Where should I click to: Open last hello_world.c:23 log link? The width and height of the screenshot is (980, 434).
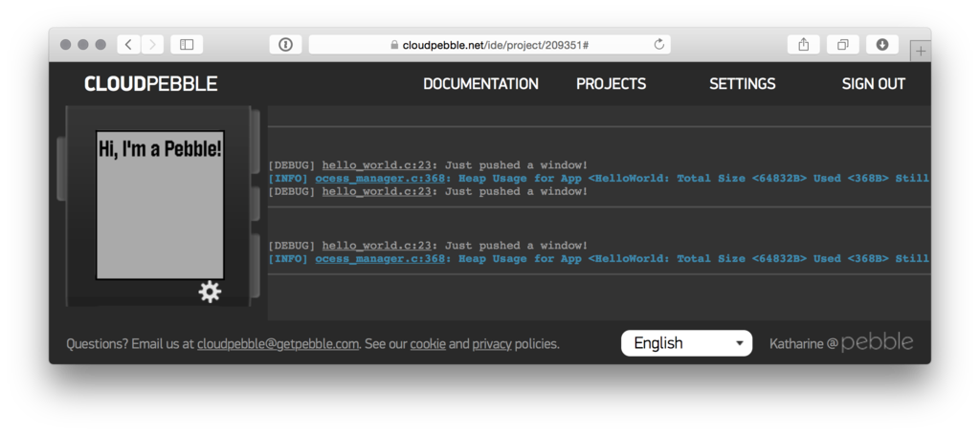pos(376,246)
